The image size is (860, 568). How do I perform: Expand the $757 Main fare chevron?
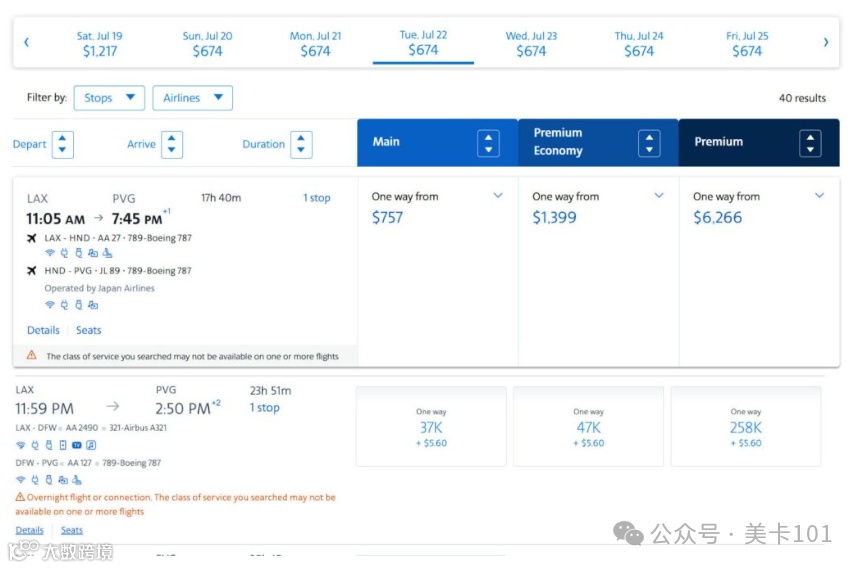498,195
